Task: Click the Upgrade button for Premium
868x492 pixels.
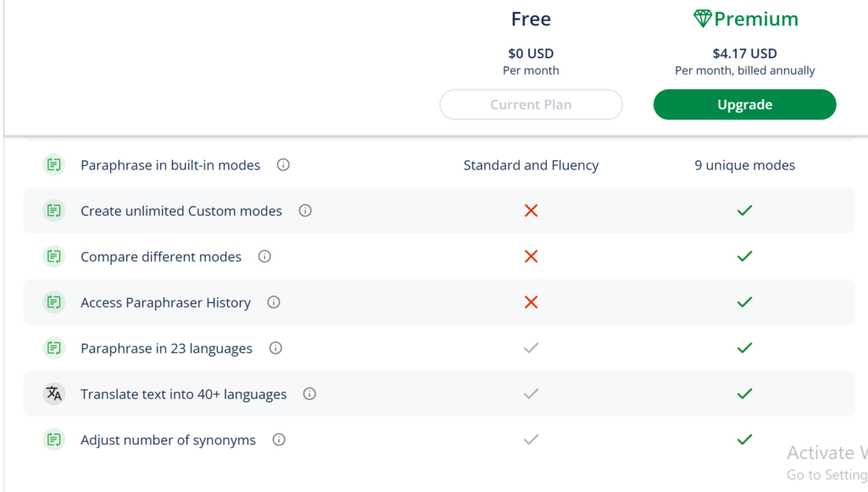Action: [744, 104]
